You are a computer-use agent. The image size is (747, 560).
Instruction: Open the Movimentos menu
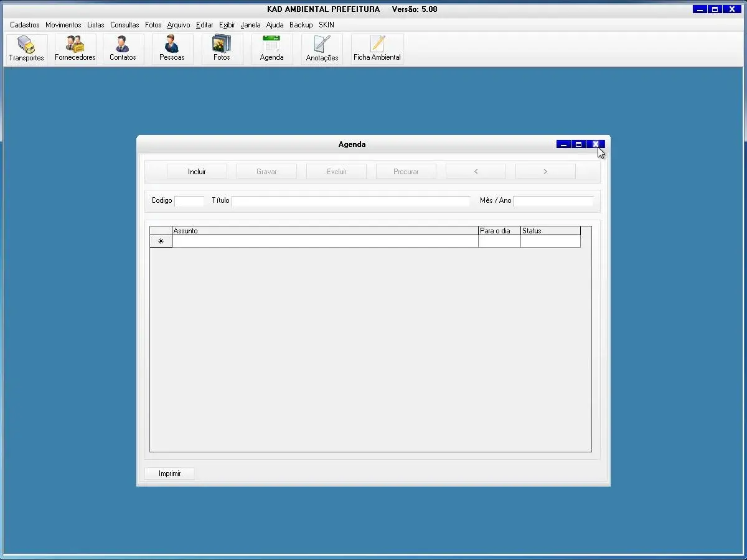[63, 25]
